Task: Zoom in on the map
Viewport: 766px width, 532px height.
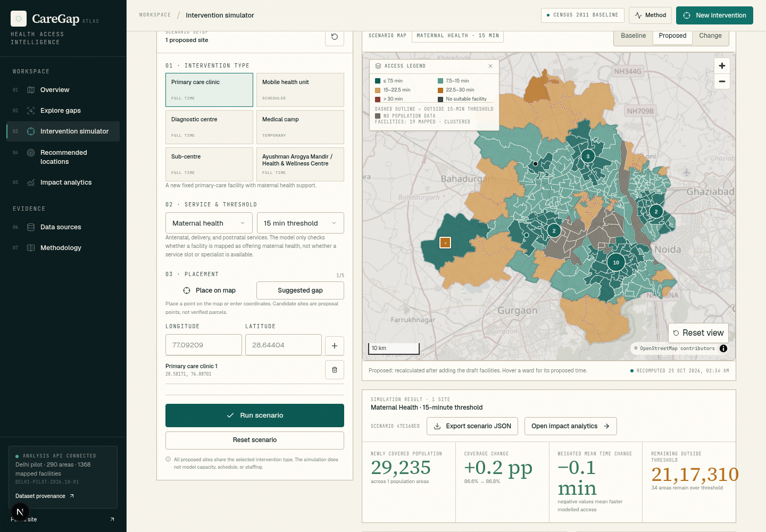Action: point(722,66)
